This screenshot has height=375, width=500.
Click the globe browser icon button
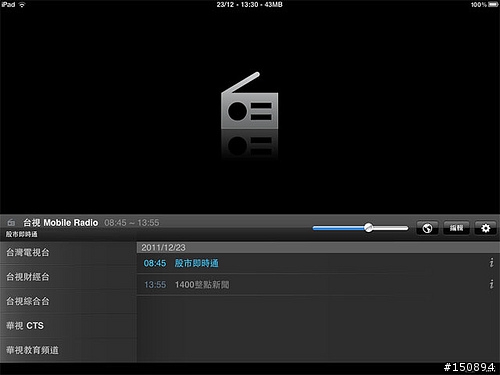pos(427,228)
